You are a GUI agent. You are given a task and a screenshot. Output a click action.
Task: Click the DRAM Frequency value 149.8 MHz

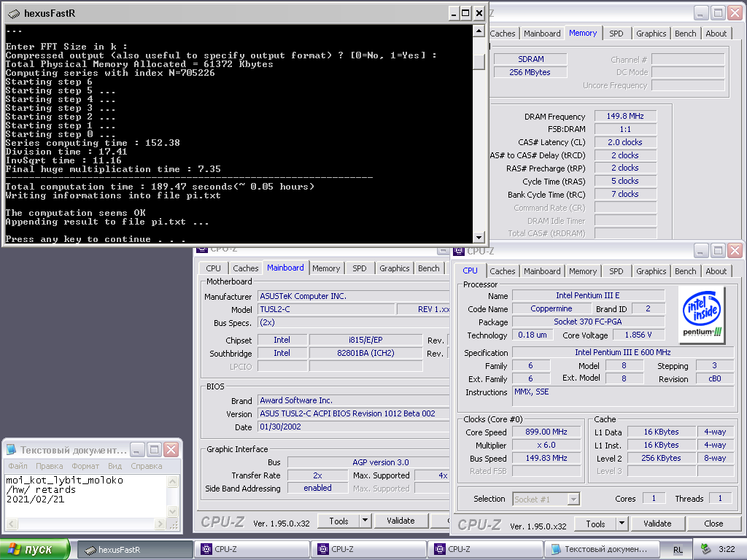pyautogui.click(x=625, y=116)
